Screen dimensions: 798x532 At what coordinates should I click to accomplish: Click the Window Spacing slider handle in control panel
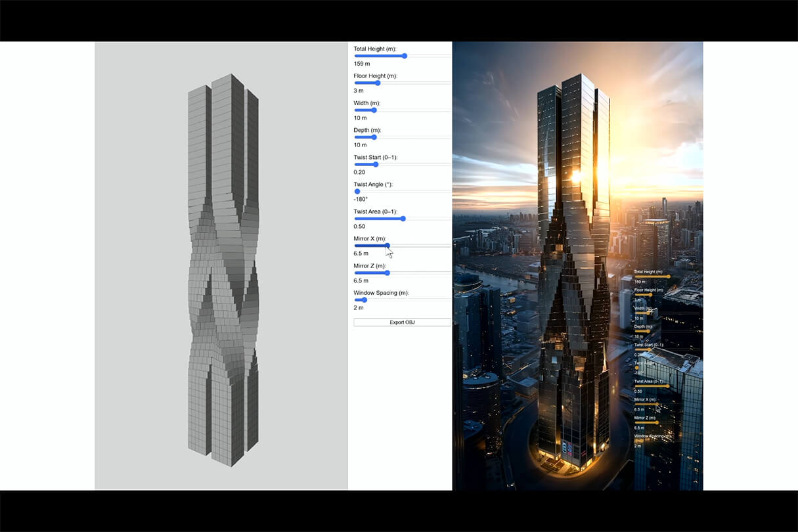pos(364,300)
